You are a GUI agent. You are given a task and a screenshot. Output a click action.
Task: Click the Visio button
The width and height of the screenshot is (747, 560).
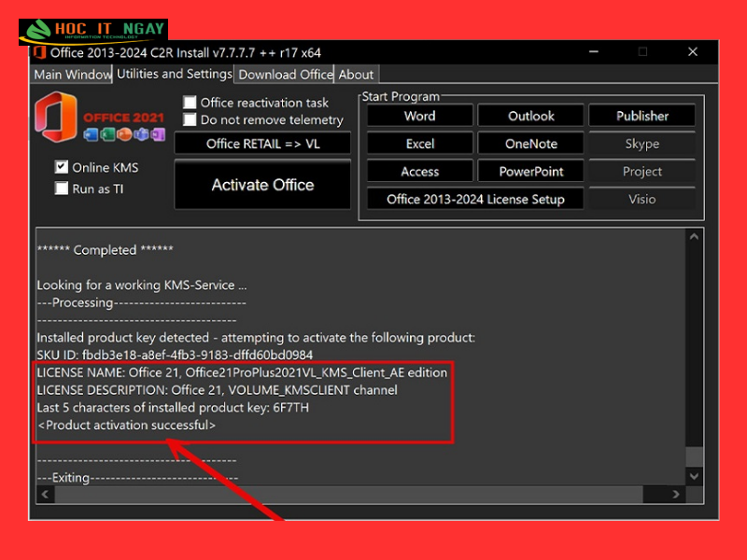click(641, 199)
